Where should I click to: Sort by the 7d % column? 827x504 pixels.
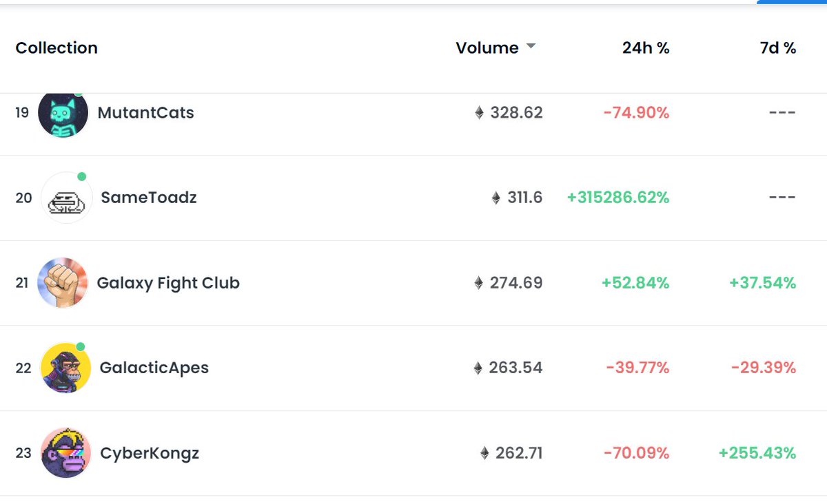click(x=778, y=48)
